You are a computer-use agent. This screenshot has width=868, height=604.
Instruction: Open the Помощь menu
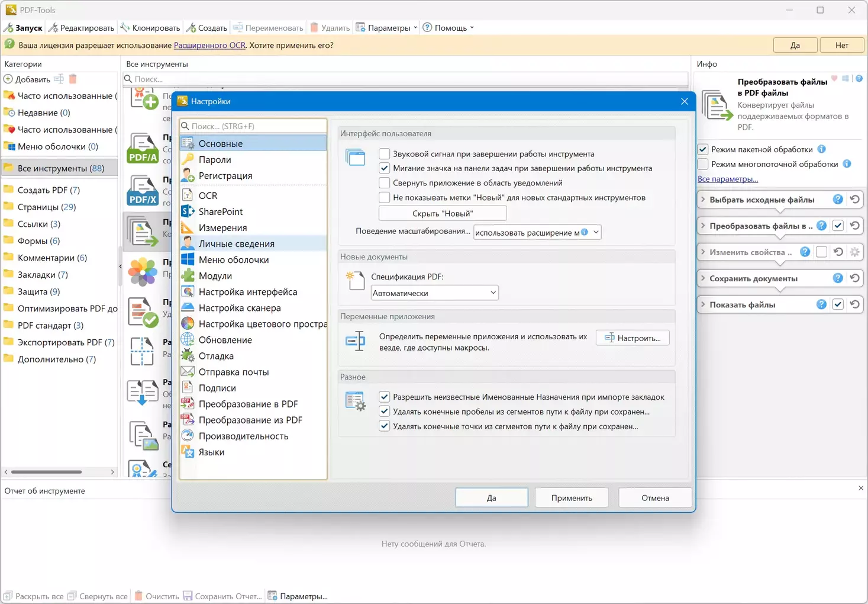click(x=448, y=28)
